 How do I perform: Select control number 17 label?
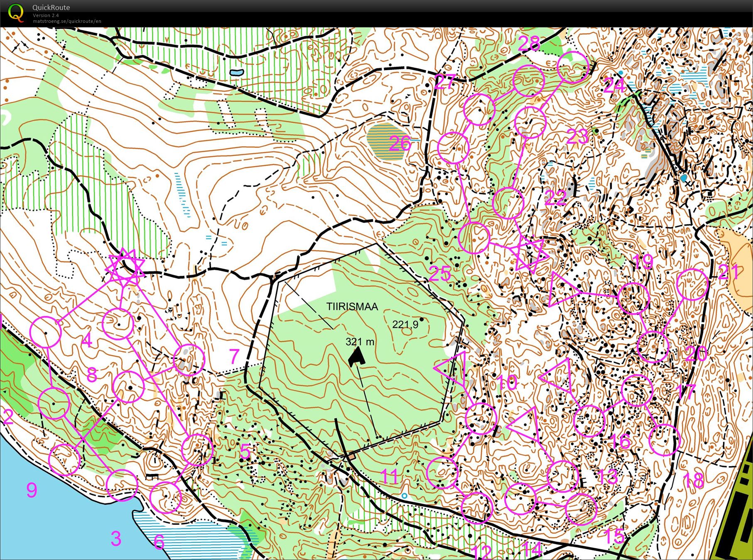coord(686,391)
